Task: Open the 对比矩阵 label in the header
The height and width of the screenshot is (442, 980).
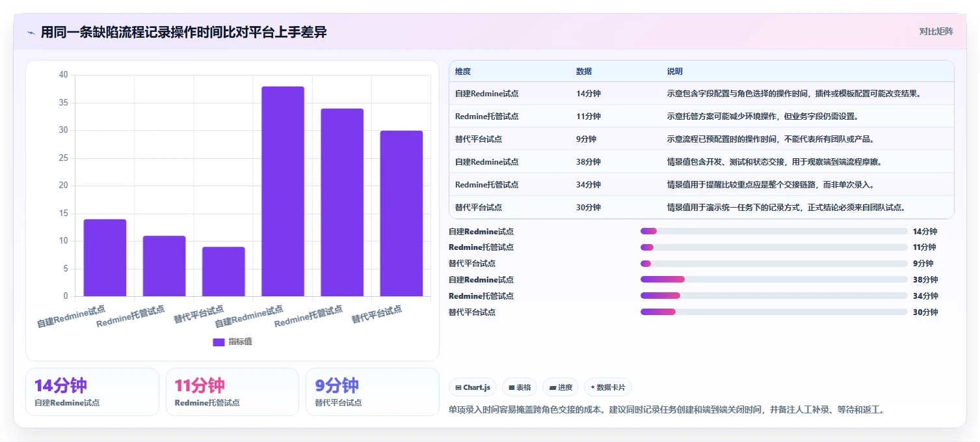Action: pos(936,31)
